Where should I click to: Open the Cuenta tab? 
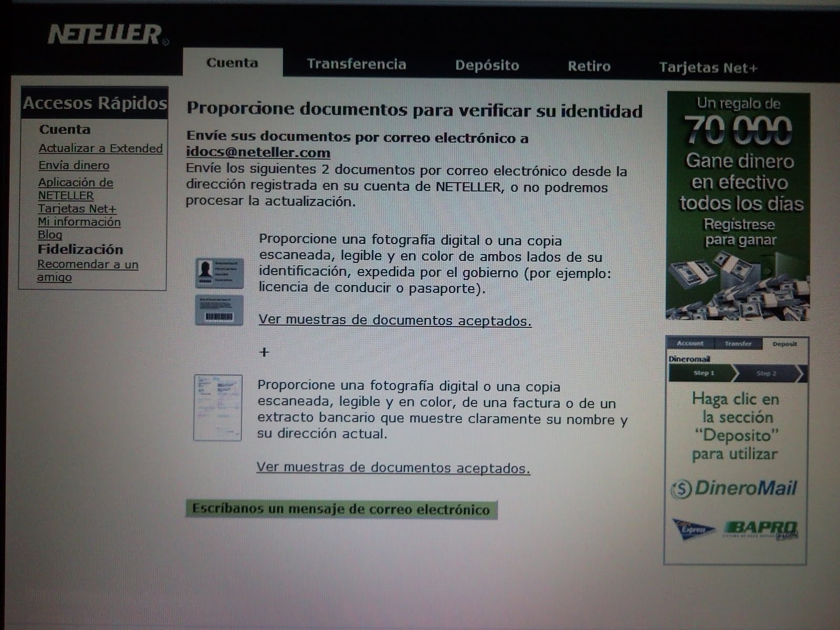[233, 63]
